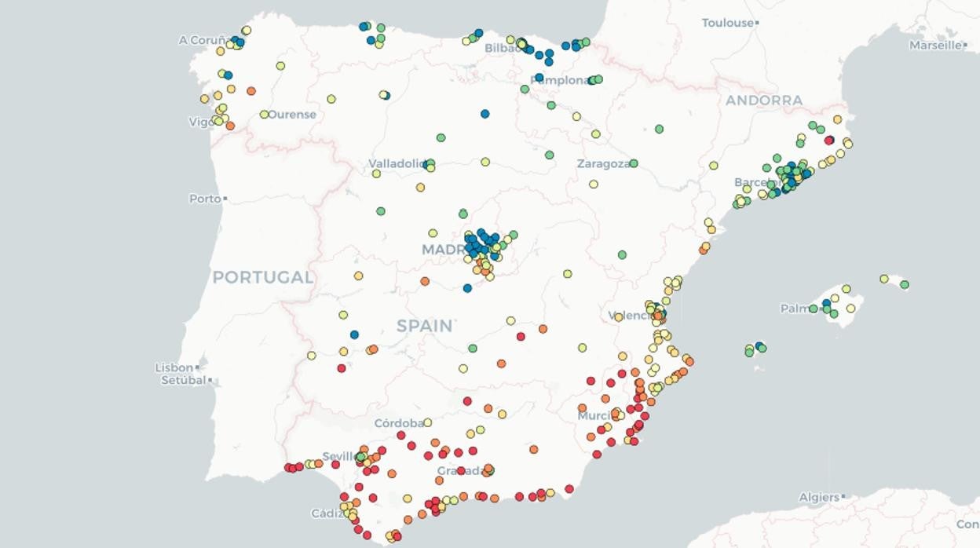
Task: Click the isolated blue marker northeast of Valladolid
Action: click(x=485, y=114)
